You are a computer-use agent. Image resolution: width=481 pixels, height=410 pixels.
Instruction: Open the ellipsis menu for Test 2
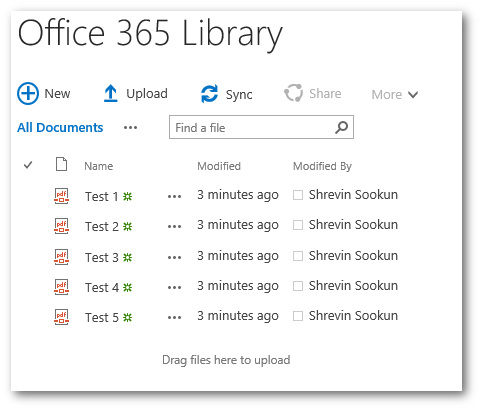click(174, 227)
